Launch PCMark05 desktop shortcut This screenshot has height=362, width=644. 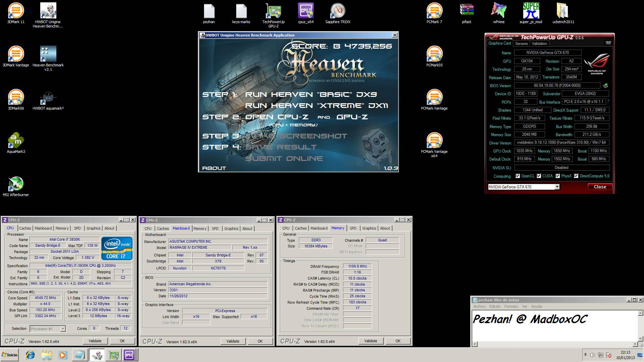tap(434, 56)
